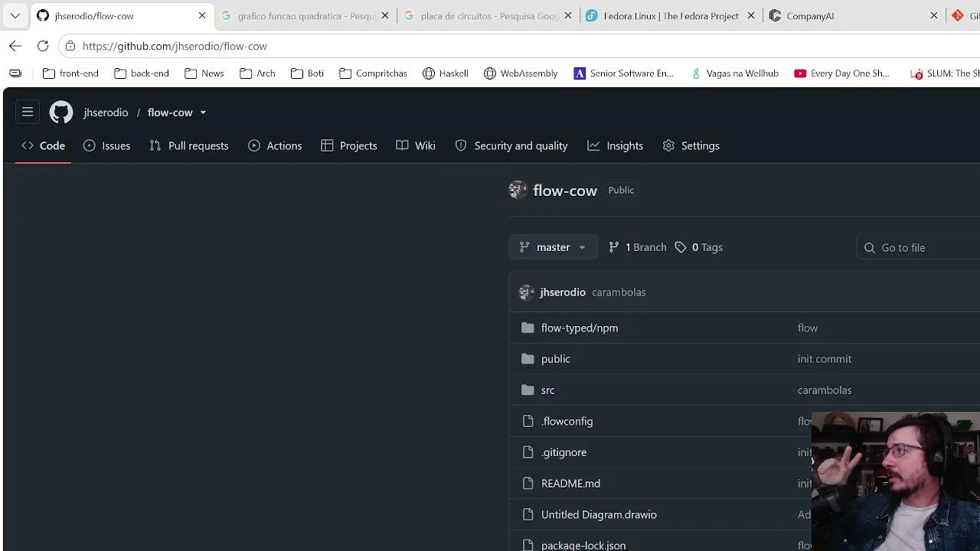Go to GitHub home via Octocat logo
980x551 pixels.
tap(61, 112)
